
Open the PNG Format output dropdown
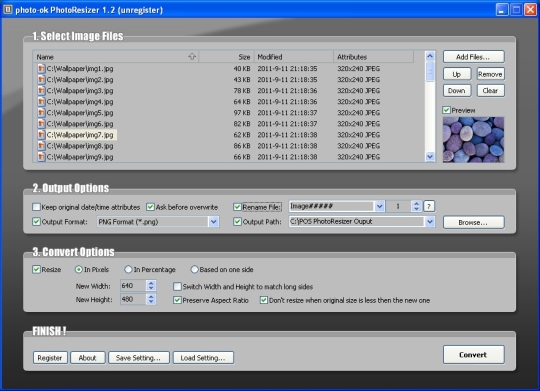(x=214, y=222)
